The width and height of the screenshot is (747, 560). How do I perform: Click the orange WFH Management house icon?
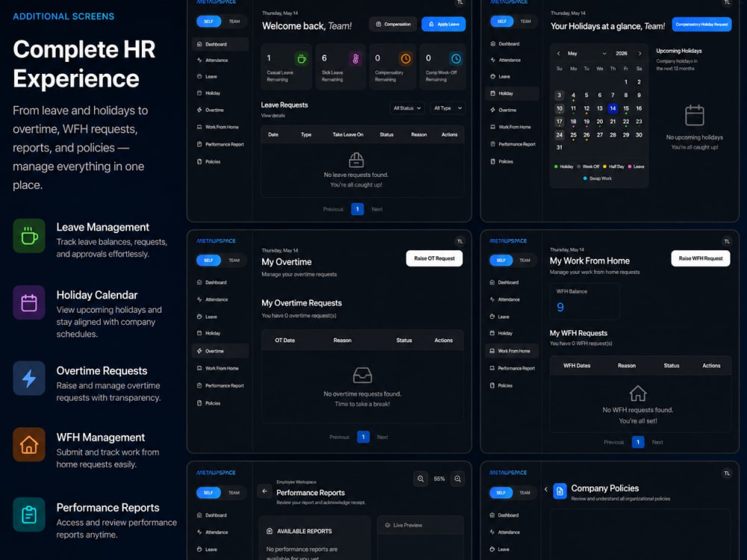tap(29, 444)
